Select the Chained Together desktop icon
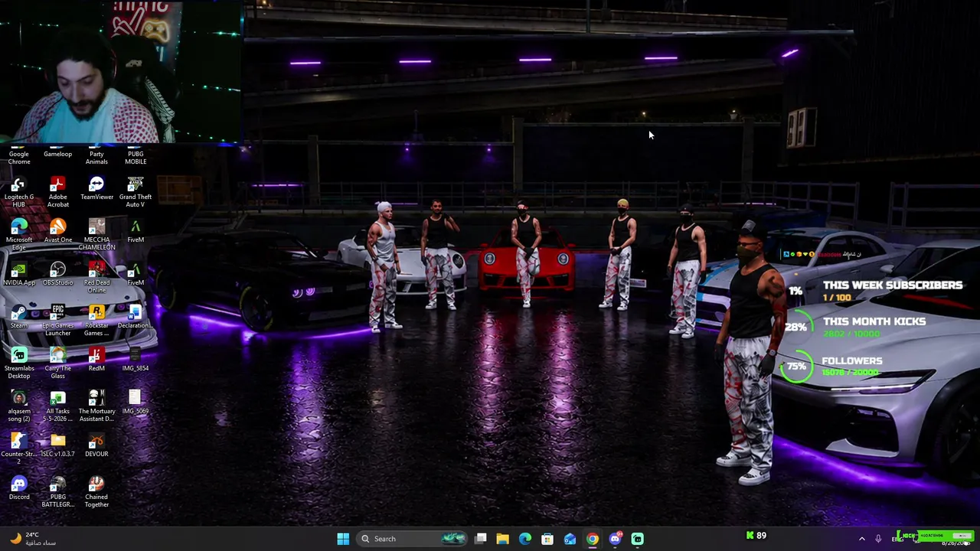980x551 pixels. pos(96,492)
